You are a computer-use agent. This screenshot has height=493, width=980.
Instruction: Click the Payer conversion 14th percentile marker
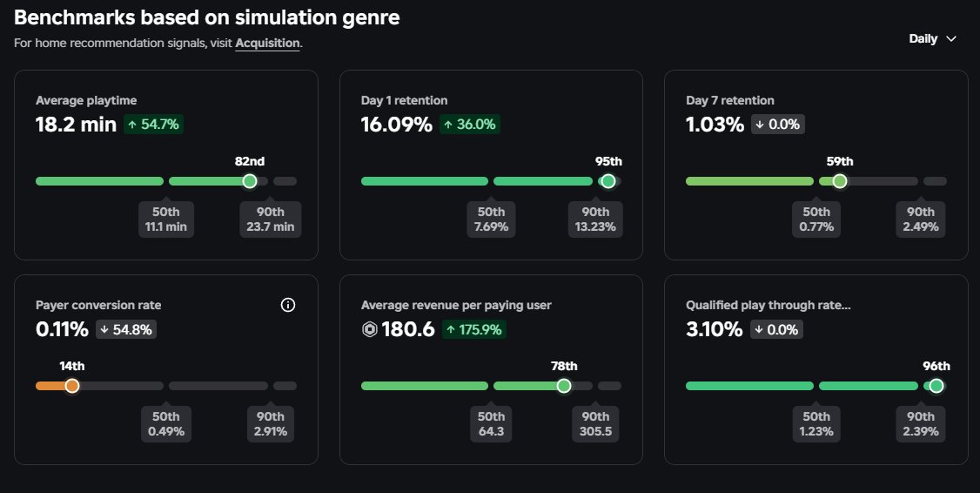coord(72,386)
